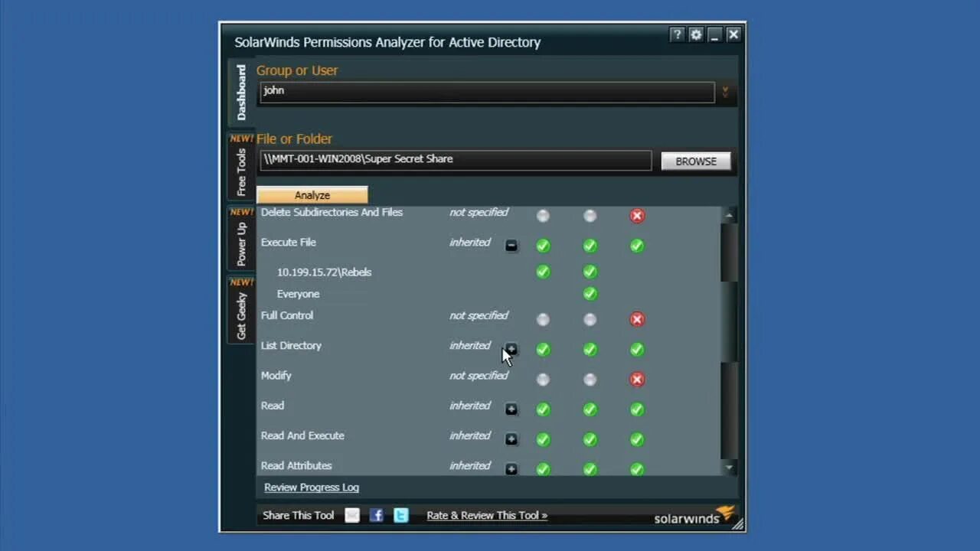The image size is (980, 551).
Task: Click the Read And Execute label
Action: tap(302, 435)
